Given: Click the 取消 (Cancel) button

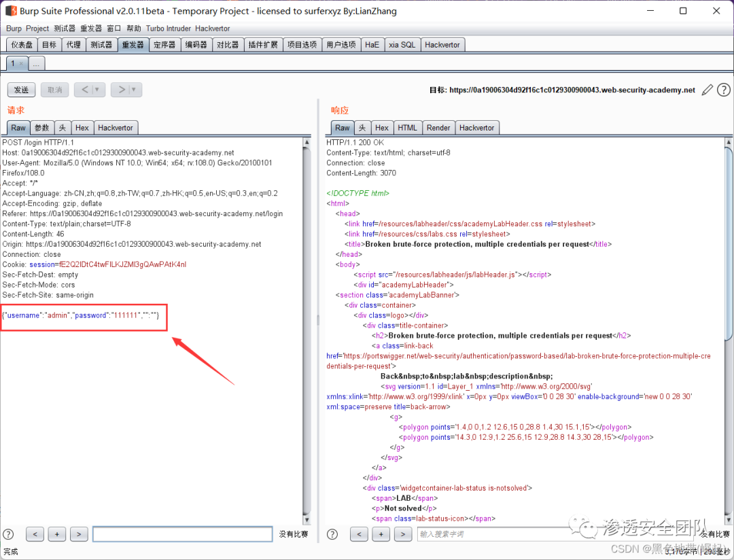Looking at the screenshot, I should 55,90.
